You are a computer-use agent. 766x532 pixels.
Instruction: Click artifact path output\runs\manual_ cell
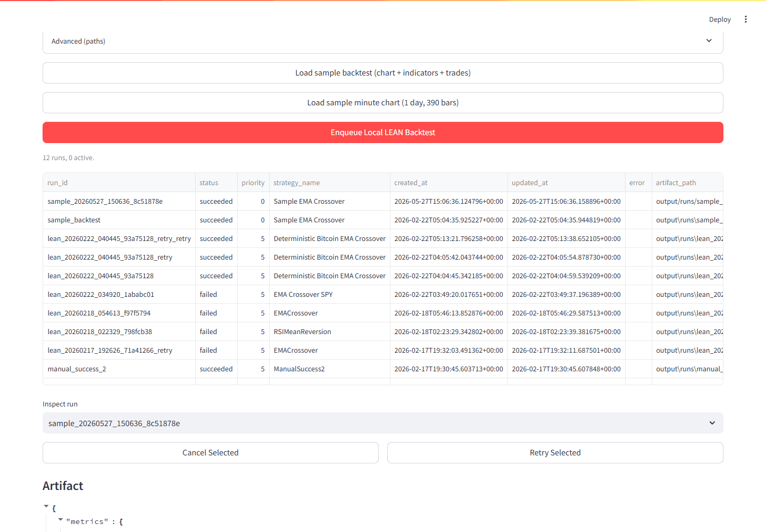[687, 369]
